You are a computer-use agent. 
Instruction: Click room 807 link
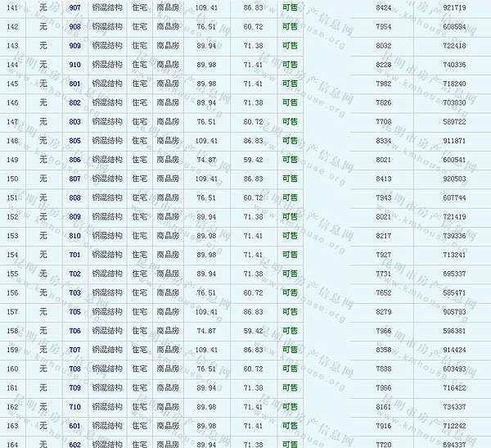pos(74,179)
